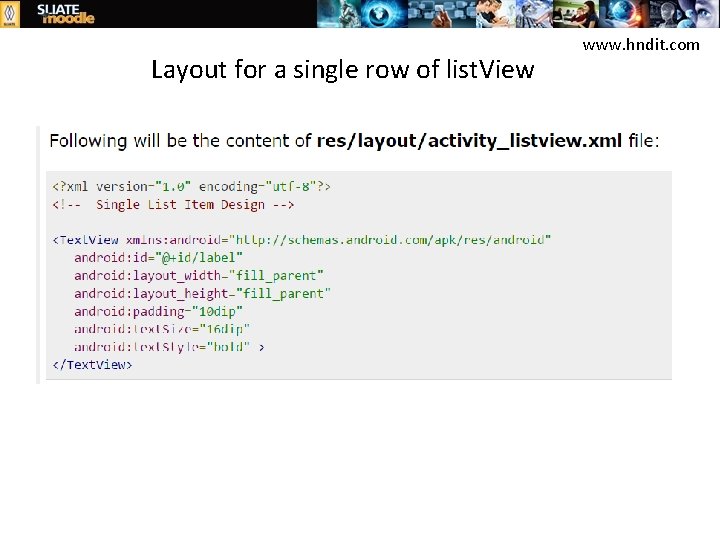Click the android:padding="10dip" line
Viewport: 720px width, 540px height.
[158, 311]
